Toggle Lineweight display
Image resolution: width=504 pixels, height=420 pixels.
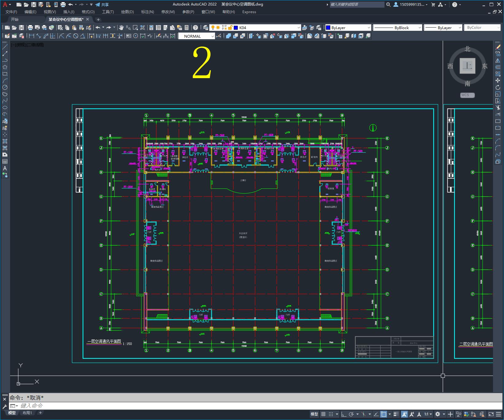[396, 414]
